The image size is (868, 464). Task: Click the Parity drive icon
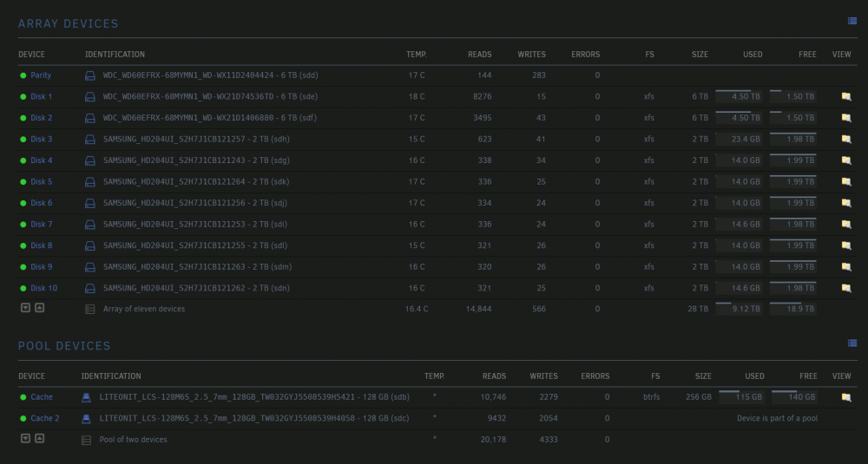coord(89,75)
